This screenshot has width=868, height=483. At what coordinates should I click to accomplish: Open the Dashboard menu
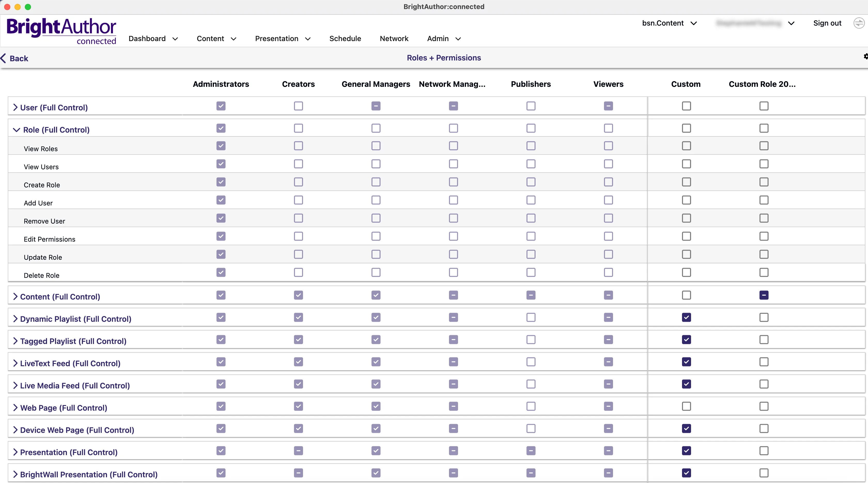[153, 39]
